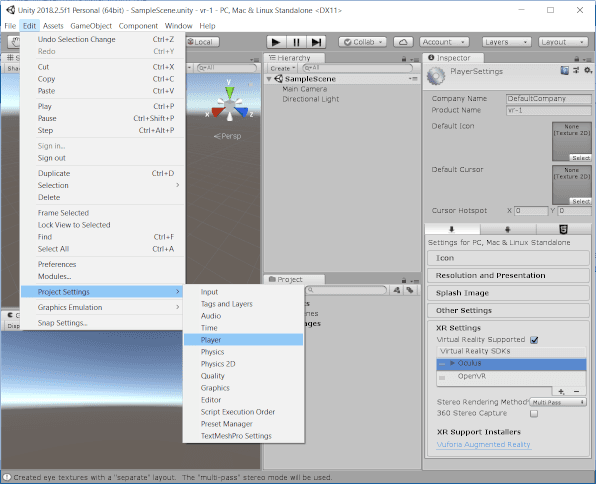Viewport: 596px width, 484px height.
Task: Expand the Graphics Emulation submenu
Action: [103, 307]
